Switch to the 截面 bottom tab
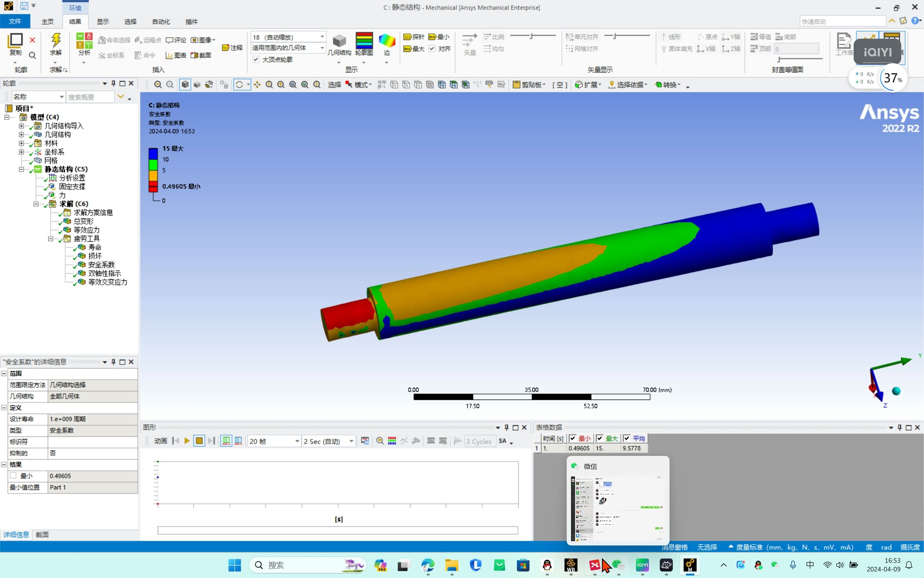The height and width of the screenshot is (578, 924). tap(42, 534)
